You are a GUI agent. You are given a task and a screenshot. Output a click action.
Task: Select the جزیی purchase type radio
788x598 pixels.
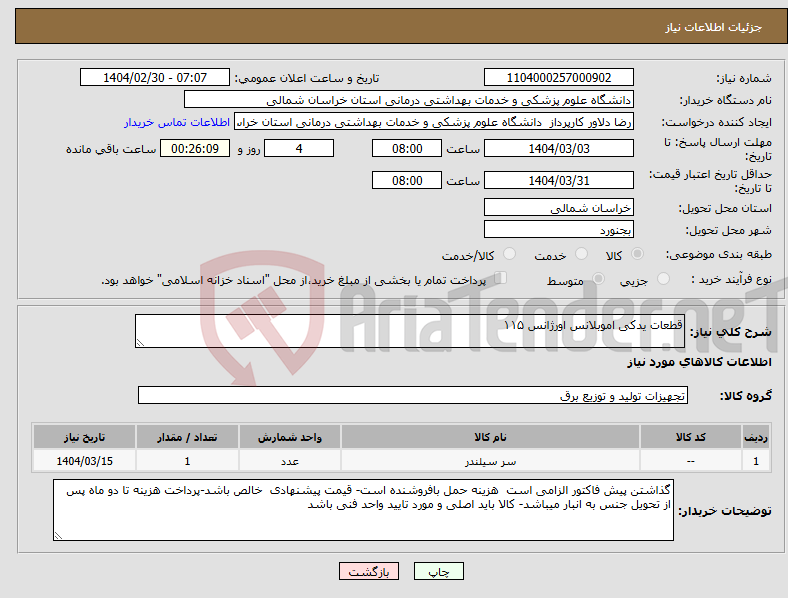[663, 278]
